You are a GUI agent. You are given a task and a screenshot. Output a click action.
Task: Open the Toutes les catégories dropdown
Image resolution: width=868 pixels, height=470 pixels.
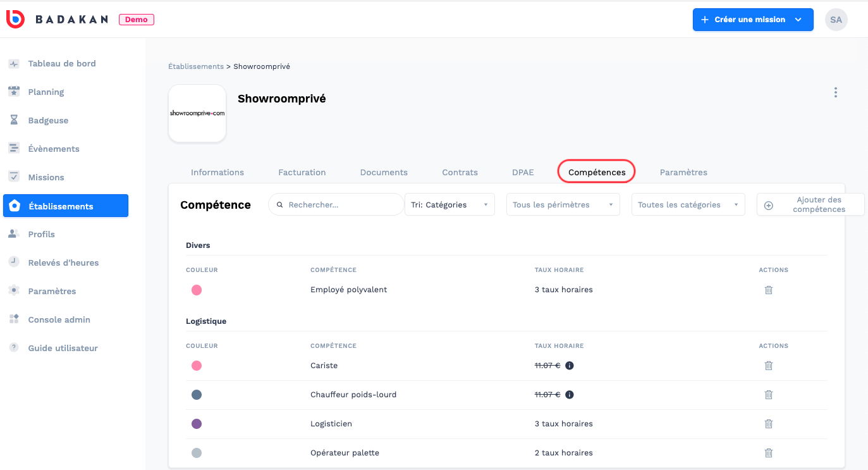[688, 205]
